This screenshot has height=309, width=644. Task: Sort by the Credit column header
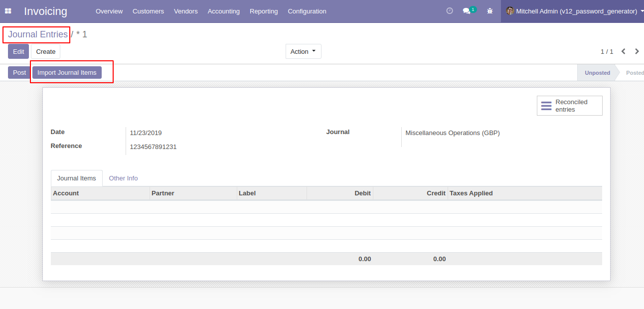(x=410, y=193)
